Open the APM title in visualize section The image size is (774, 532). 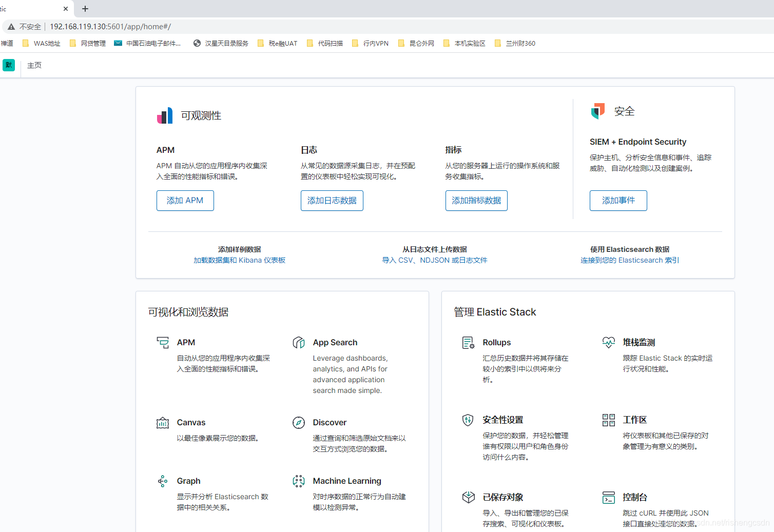pos(186,343)
